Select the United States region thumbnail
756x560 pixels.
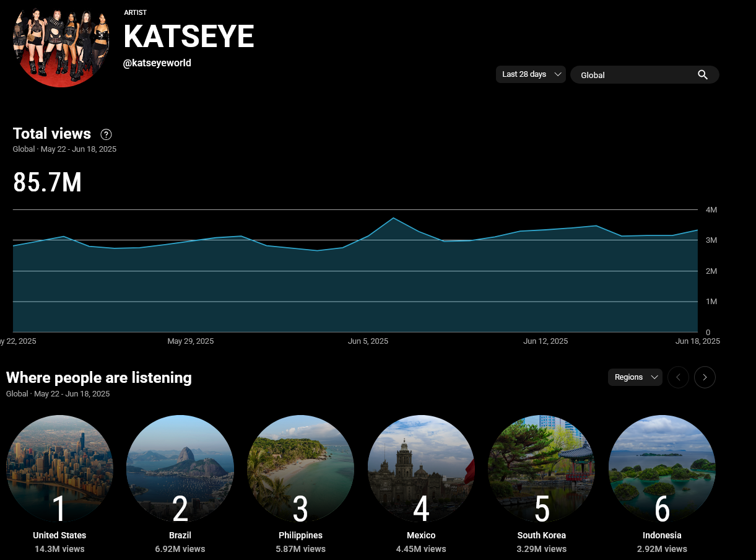tap(59, 468)
